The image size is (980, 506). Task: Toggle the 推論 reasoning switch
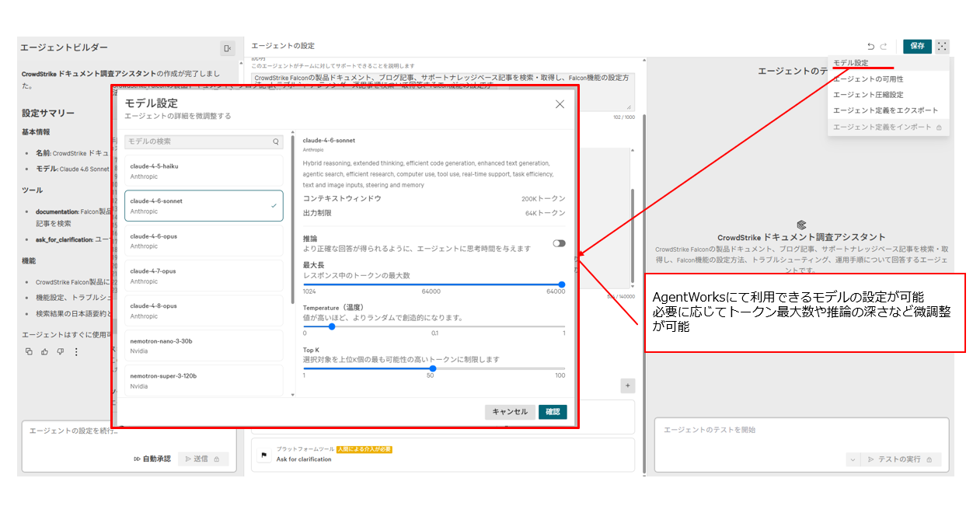tap(559, 243)
